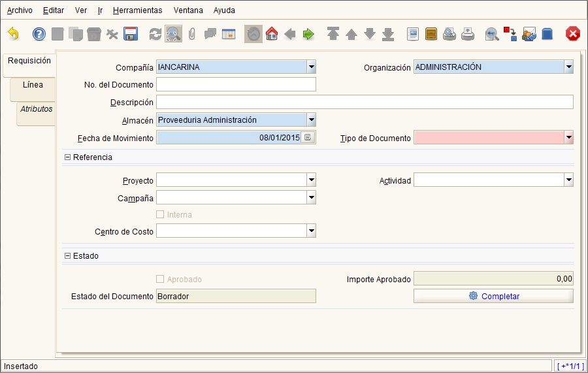Open the Archive drawer cabinet icon
Image resolution: width=588 pixels, height=373 pixels.
tap(431, 34)
